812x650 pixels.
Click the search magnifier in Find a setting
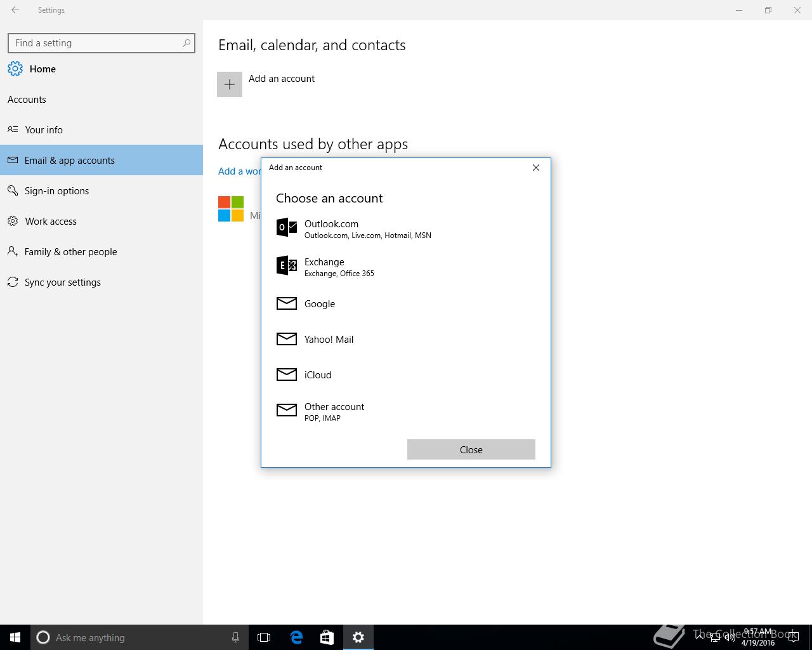click(186, 43)
